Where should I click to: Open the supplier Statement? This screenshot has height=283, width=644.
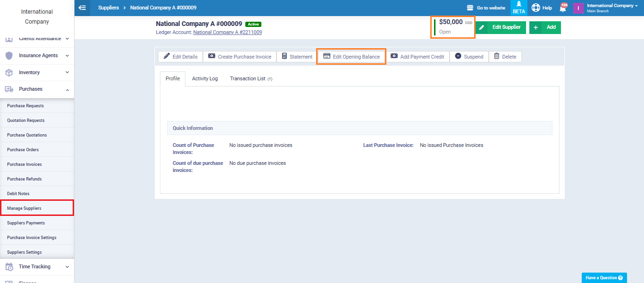[x=297, y=57]
